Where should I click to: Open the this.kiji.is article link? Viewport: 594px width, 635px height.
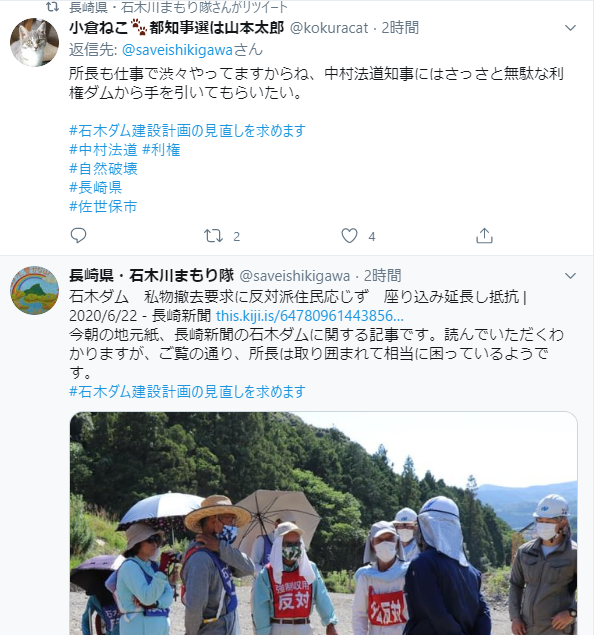310,315
